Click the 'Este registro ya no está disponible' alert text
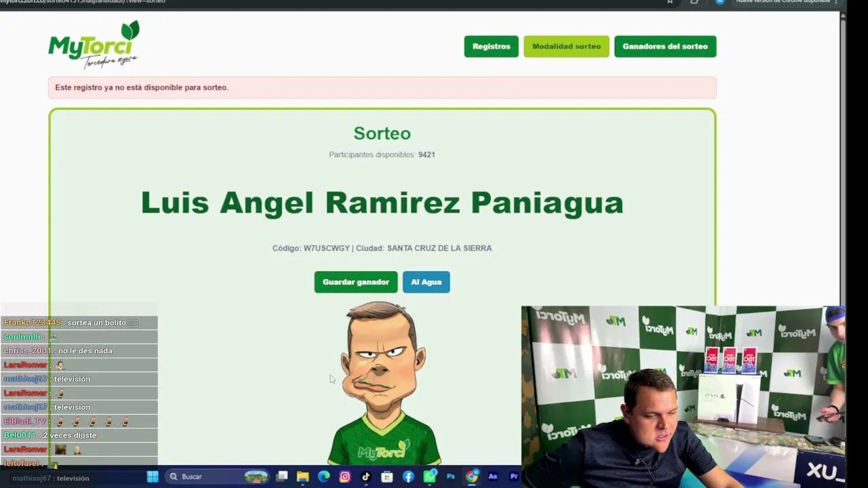The image size is (868, 488). 142,87
